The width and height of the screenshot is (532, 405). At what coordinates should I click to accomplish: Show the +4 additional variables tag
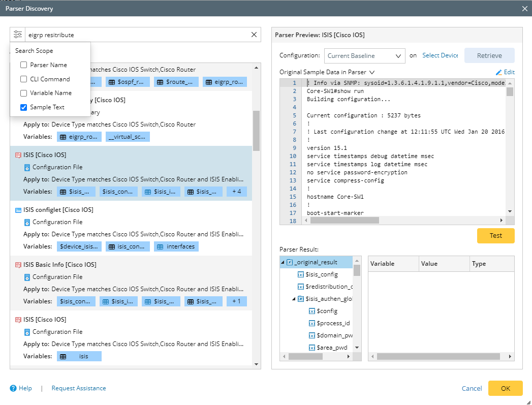(236, 192)
